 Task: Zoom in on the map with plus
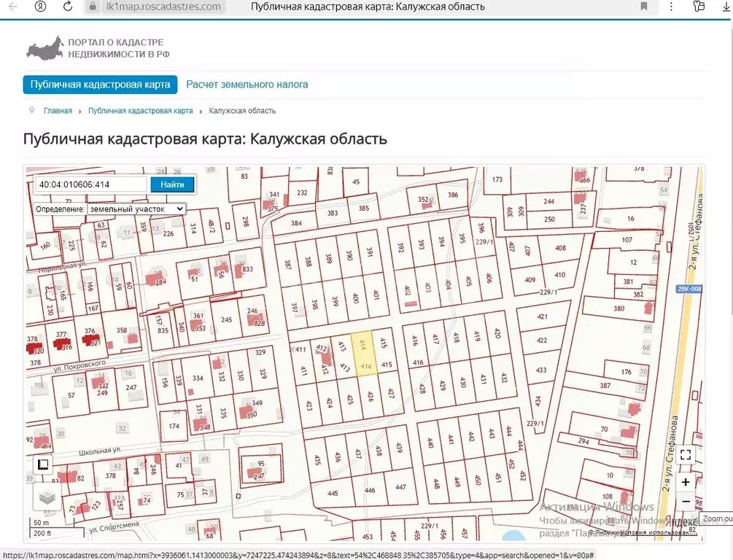(685, 482)
